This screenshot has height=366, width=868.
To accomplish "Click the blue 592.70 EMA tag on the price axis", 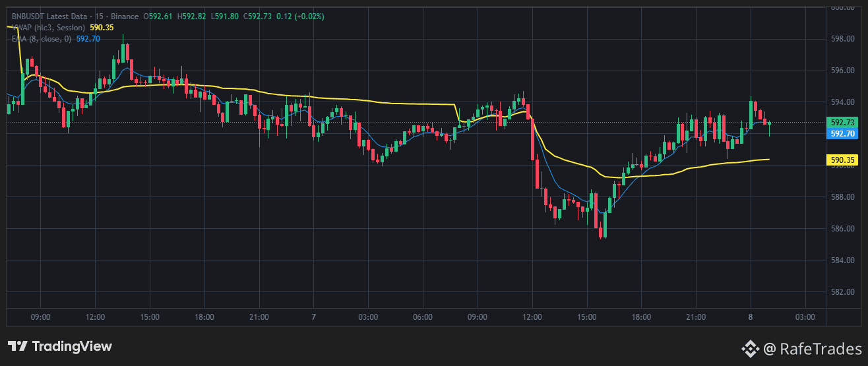I will click(842, 133).
